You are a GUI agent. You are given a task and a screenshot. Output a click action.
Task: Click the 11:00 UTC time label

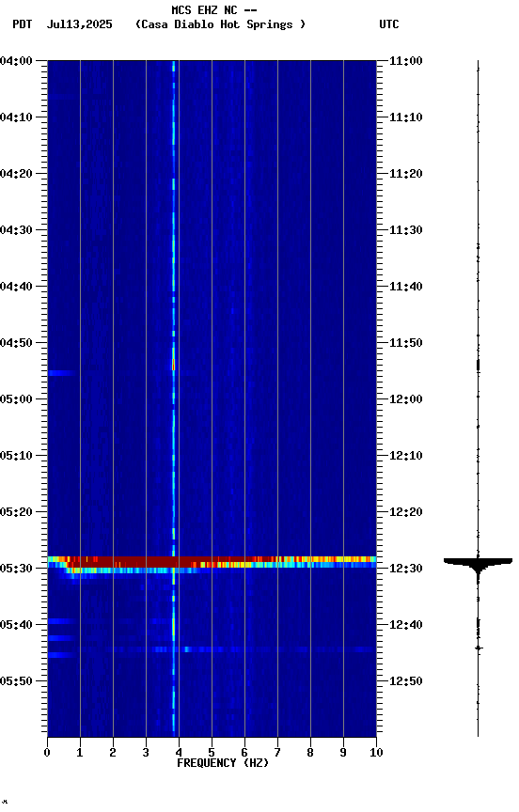coord(406,61)
